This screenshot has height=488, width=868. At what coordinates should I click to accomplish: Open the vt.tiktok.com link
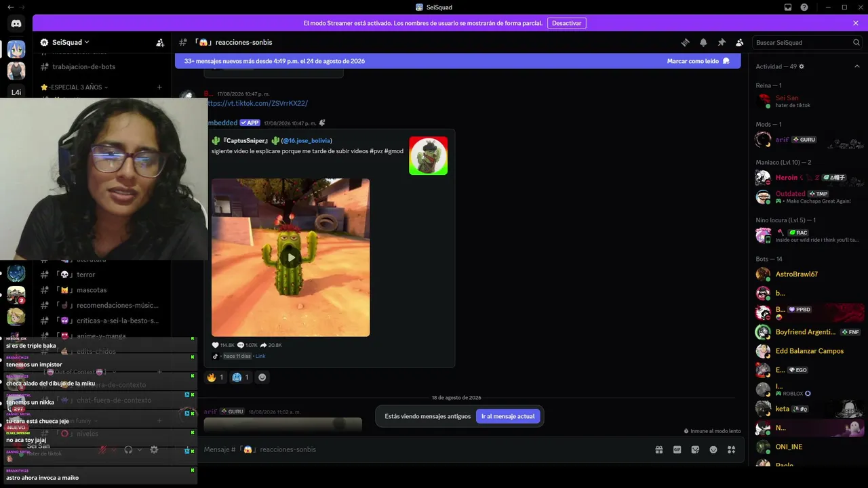point(258,103)
